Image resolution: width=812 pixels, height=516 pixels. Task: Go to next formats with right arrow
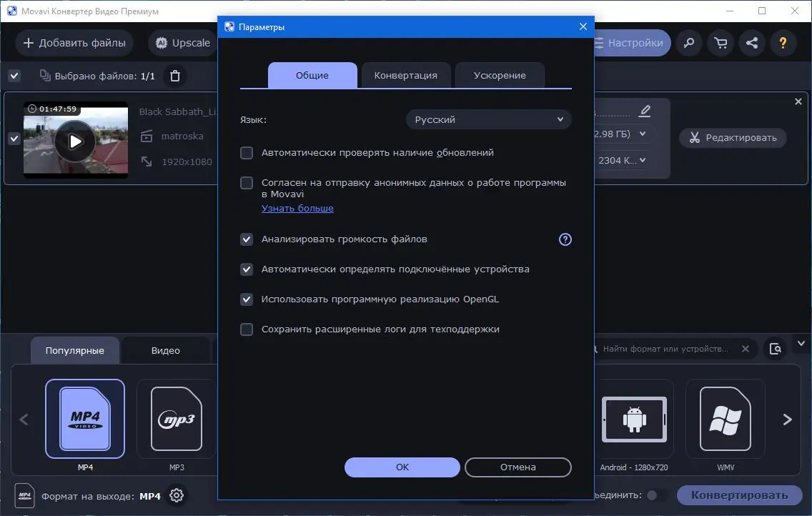coord(787,420)
